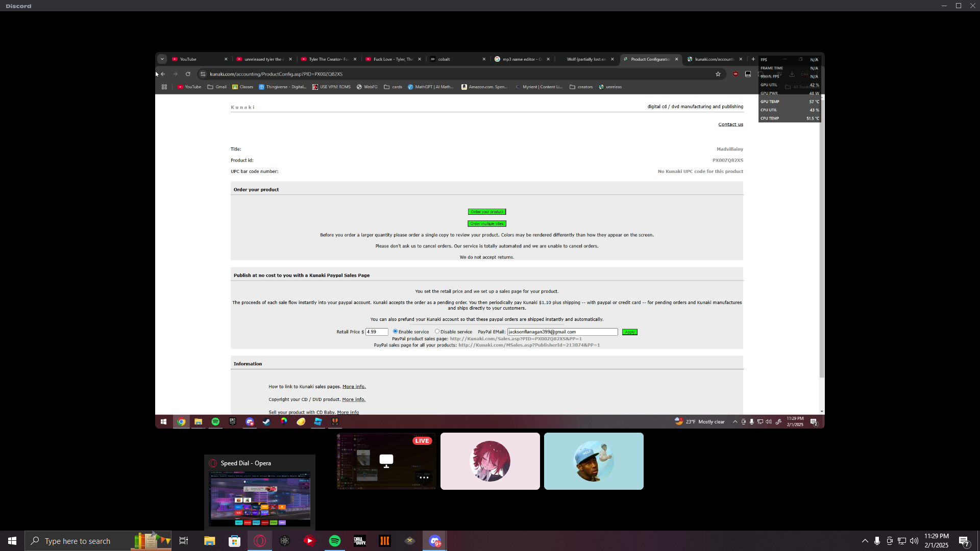Click the Speed Dial - Opera preview thumbnail
This screenshot has height=551, width=980.
[x=259, y=498]
